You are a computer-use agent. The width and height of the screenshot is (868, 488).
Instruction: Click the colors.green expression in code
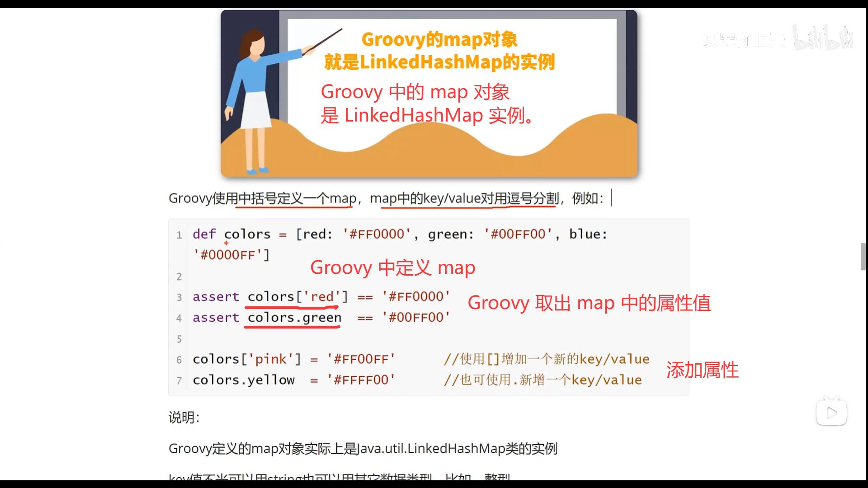coord(294,318)
